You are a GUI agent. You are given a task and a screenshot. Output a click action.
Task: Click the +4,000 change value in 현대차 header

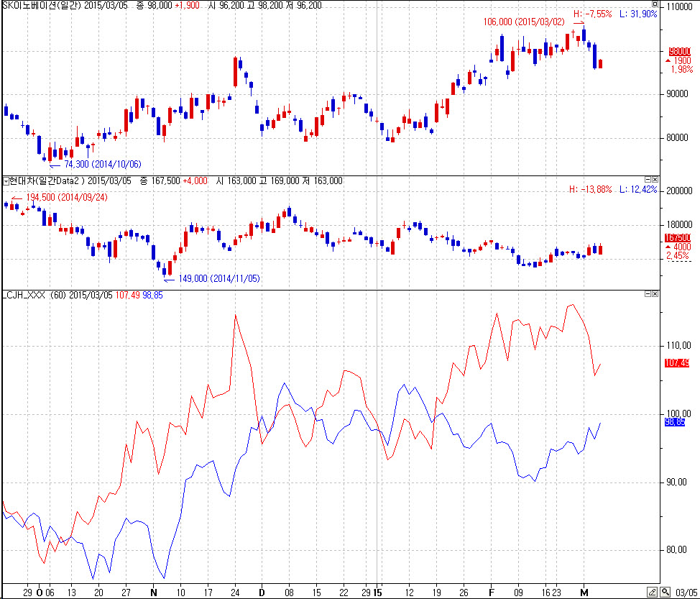point(195,181)
